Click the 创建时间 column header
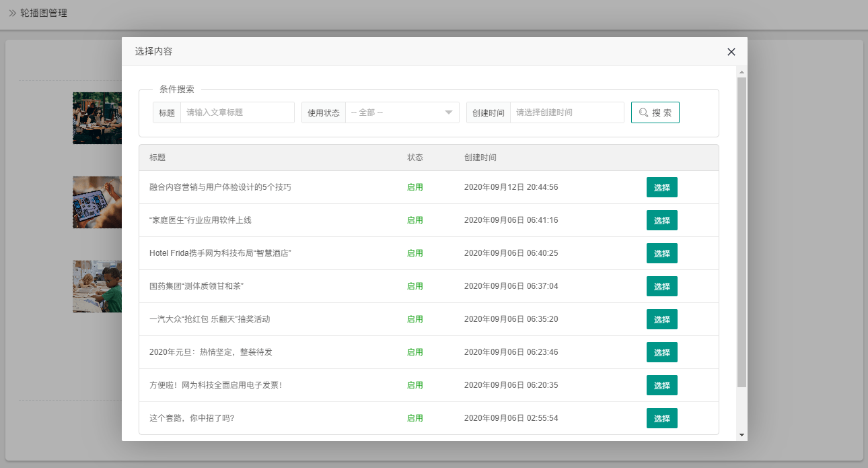The image size is (868, 468). [x=480, y=158]
